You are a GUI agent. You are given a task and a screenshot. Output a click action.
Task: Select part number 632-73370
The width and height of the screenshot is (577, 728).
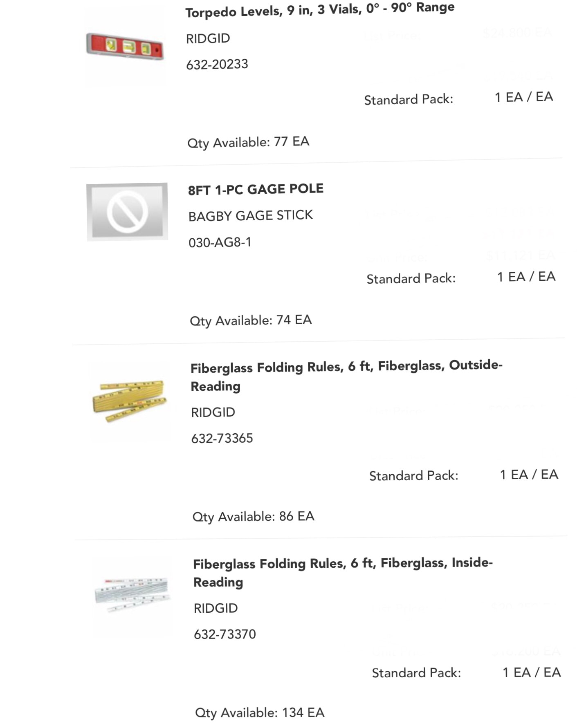point(225,634)
